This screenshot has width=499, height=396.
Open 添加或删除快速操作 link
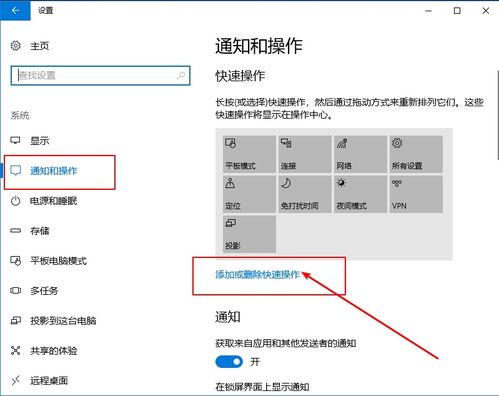click(x=257, y=275)
